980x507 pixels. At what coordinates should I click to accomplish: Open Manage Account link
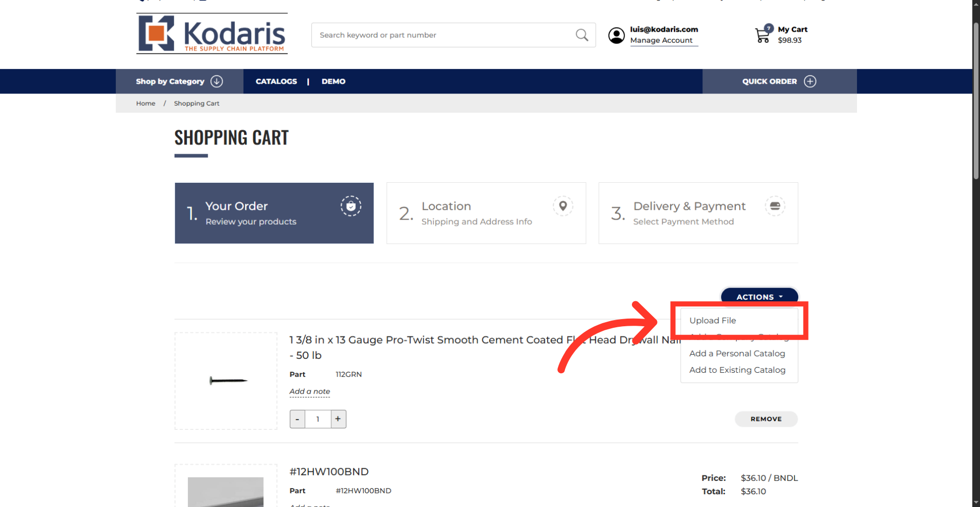point(661,40)
